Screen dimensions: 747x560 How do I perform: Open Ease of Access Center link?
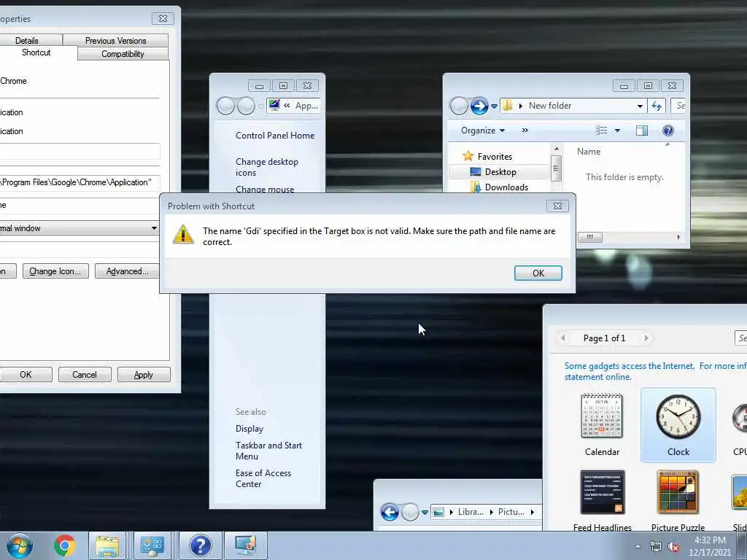pos(263,478)
